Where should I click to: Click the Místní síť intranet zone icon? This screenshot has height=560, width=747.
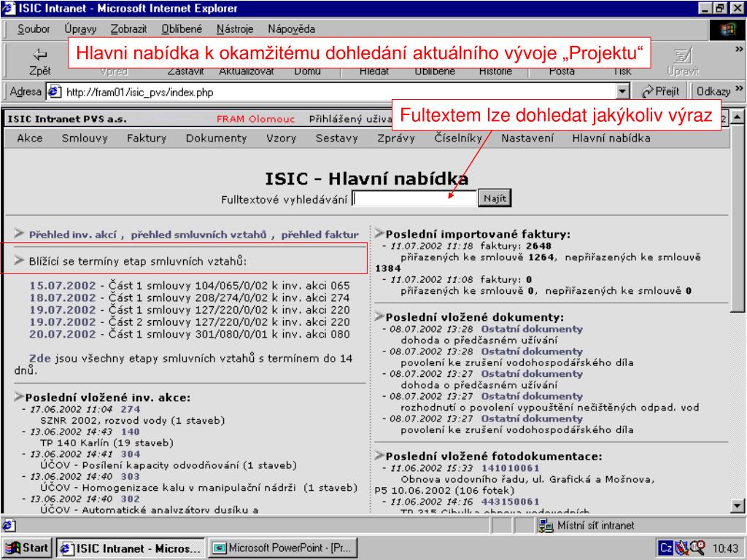click(546, 525)
